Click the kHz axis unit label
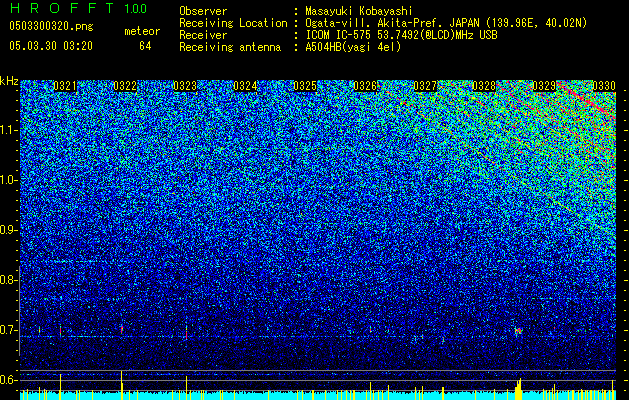629x400 pixels. click(x=9, y=81)
